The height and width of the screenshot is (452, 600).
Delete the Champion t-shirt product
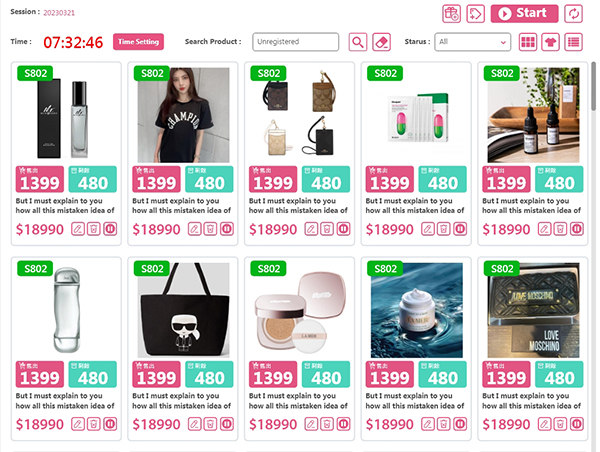(x=210, y=229)
